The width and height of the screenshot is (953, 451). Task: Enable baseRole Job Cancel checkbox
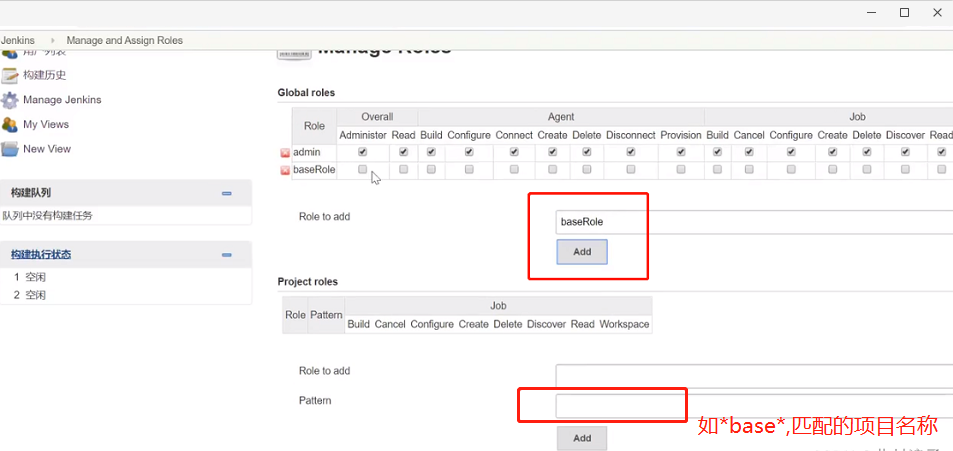click(749, 170)
